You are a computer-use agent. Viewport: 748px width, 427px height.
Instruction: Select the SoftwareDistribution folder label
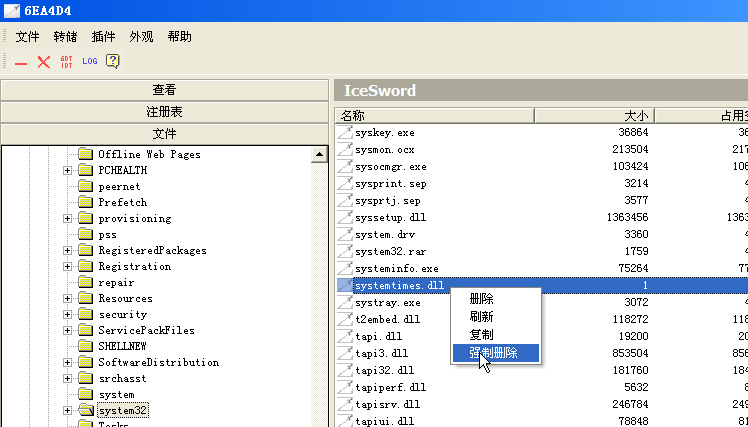point(159,362)
